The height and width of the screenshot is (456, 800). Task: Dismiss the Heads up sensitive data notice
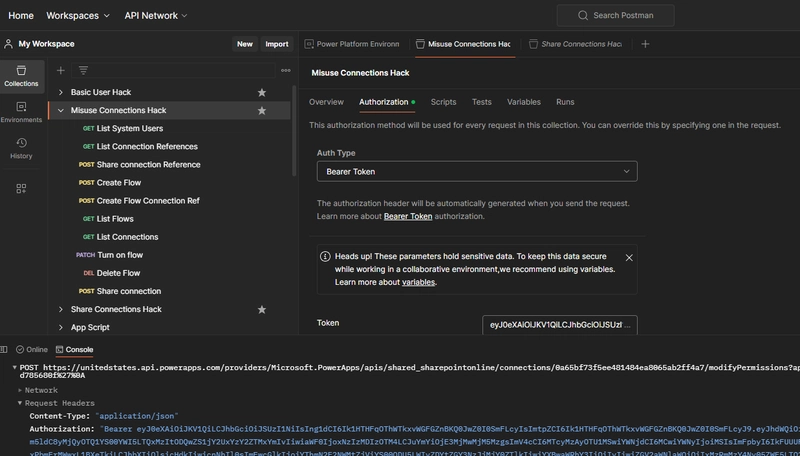click(x=628, y=257)
